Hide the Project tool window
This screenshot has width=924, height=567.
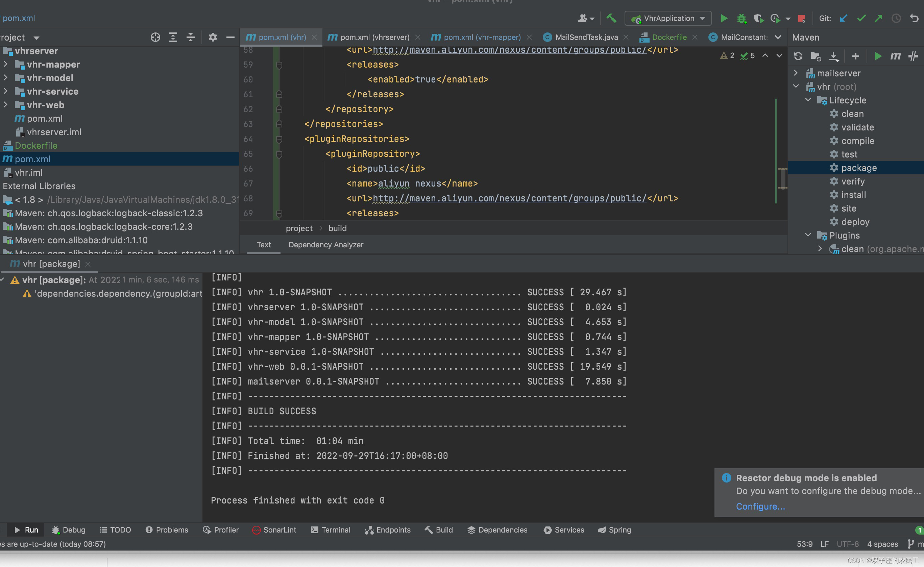[x=230, y=37]
